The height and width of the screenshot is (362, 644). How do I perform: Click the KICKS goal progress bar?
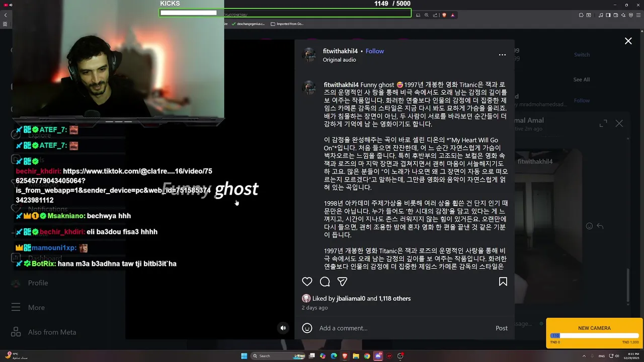click(x=285, y=13)
